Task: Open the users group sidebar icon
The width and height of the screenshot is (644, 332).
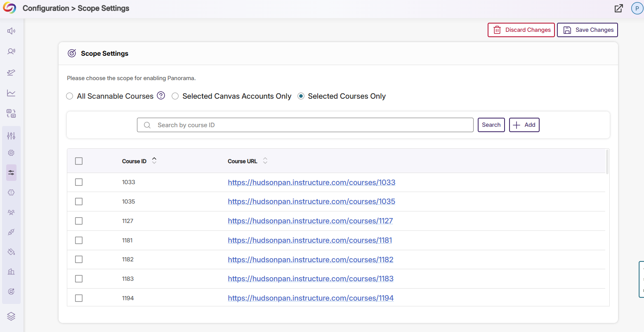Action: [x=11, y=212]
